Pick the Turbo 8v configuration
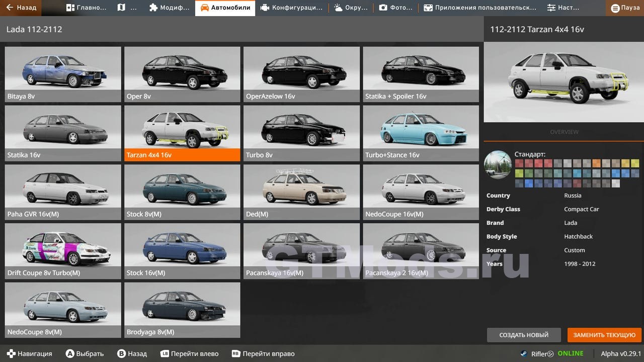Image resolution: width=644 pixels, height=362 pixels. point(301,133)
